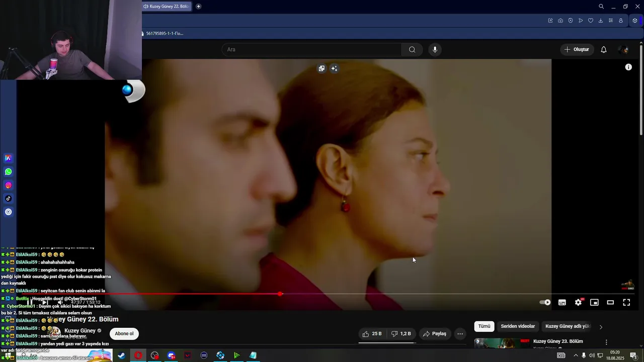
Task: Enter fullscreen video mode
Action: tap(626, 302)
